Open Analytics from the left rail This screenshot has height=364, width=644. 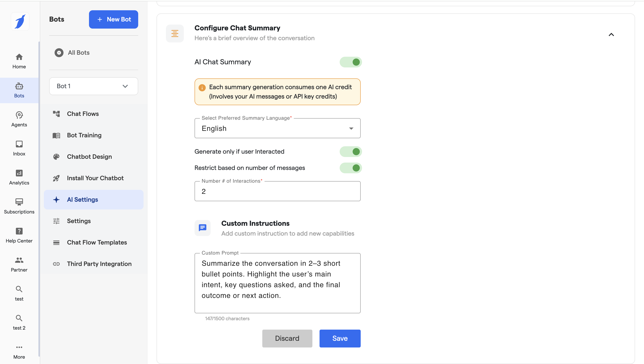click(19, 173)
